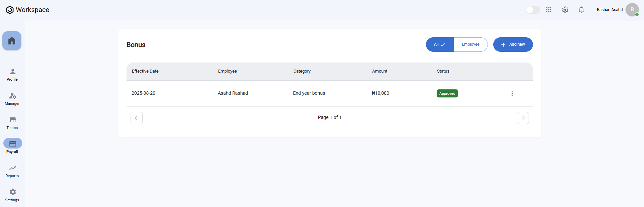Open the notifications bell
This screenshot has width=644, height=207.
pos(581,10)
